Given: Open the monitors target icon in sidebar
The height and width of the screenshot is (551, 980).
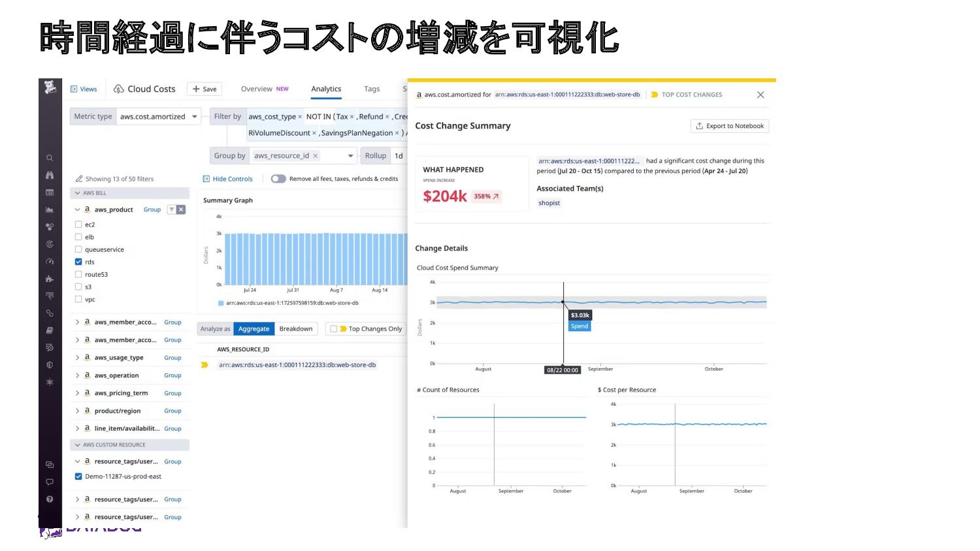Looking at the screenshot, I should point(50,244).
